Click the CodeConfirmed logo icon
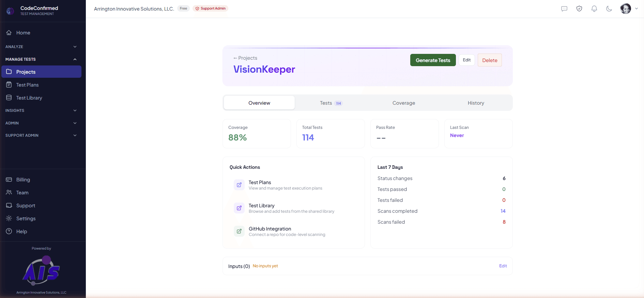644x298 pixels. (10, 11)
